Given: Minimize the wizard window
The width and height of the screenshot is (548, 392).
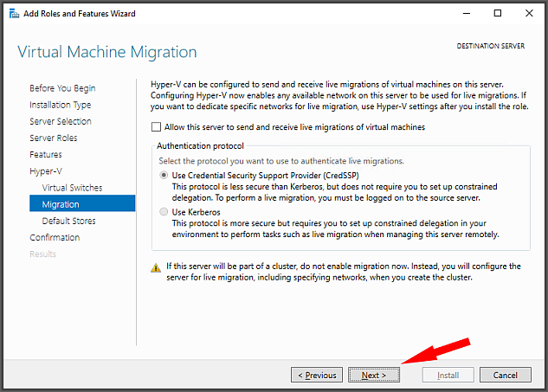Looking at the screenshot, I should 467,13.
